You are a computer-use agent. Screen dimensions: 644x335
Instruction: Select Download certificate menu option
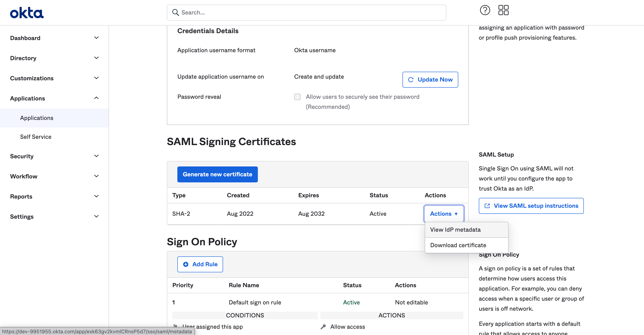[x=458, y=245]
